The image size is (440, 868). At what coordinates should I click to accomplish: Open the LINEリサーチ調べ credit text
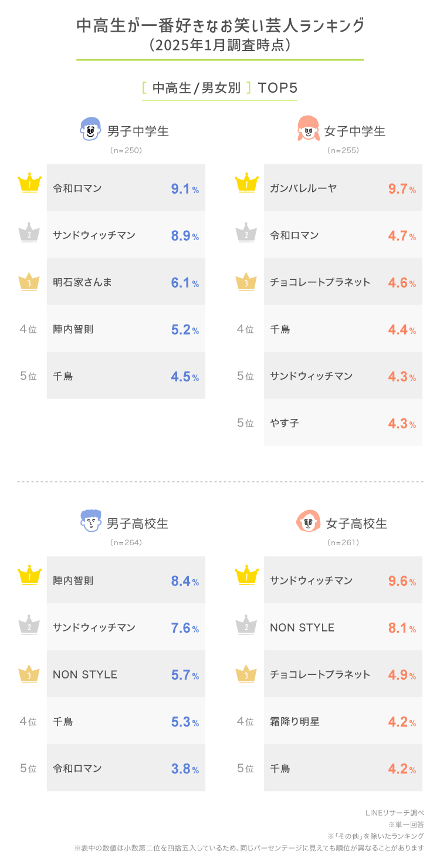click(394, 813)
